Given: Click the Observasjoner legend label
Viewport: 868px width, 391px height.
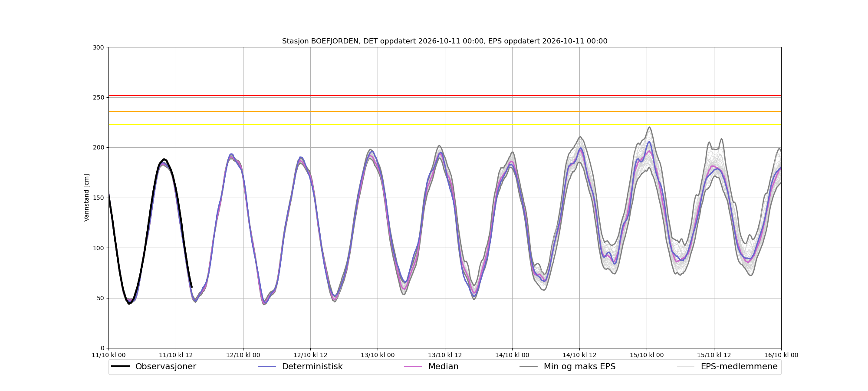Looking at the screenshot, I should [x=165, y=367].
